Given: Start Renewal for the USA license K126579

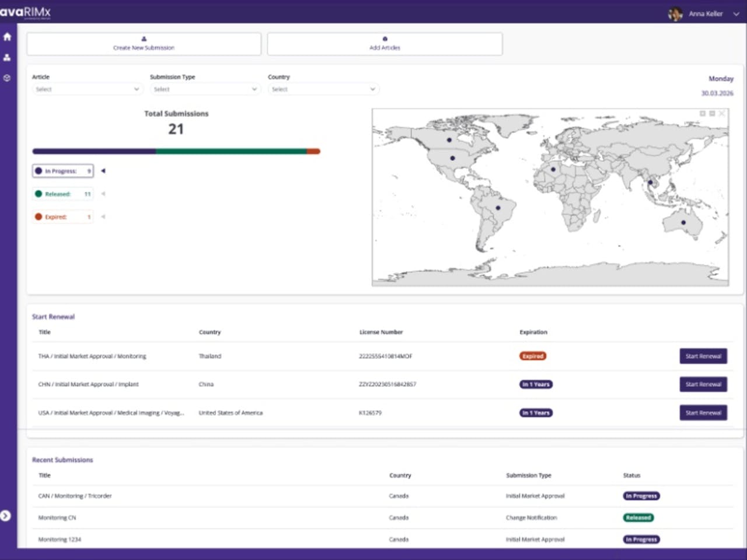Looking at the screenshot, I should [703, 412].
